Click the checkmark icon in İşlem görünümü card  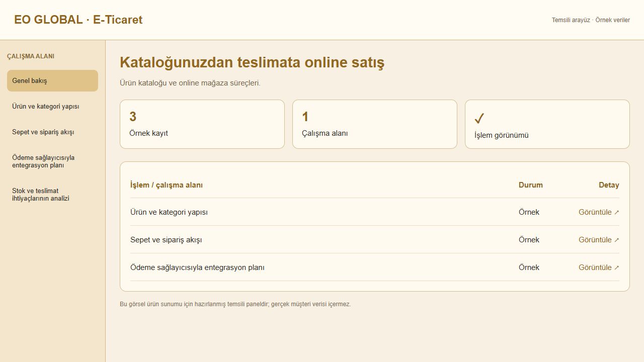pyautogui.click(x=479, y=119)
